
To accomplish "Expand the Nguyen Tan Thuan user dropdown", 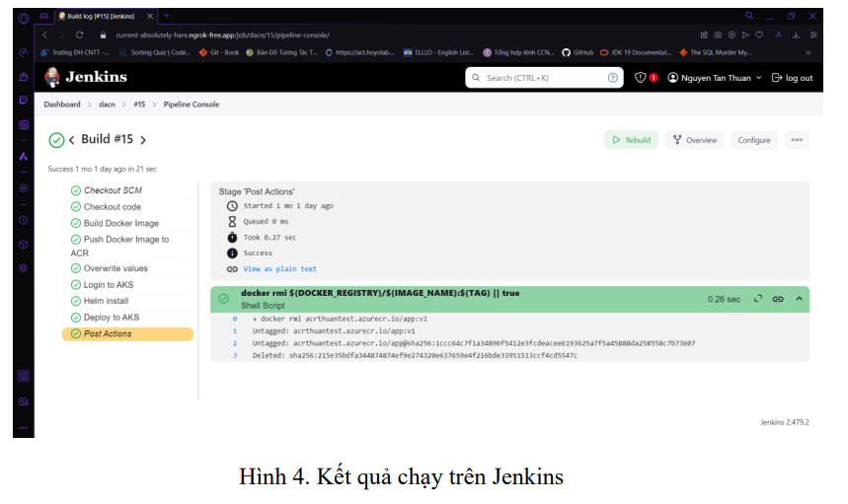I will coord(758,78).
